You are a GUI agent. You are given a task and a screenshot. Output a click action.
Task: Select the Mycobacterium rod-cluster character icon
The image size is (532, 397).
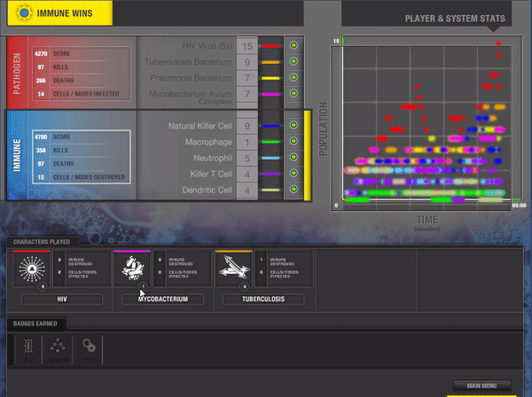(133, 269)
